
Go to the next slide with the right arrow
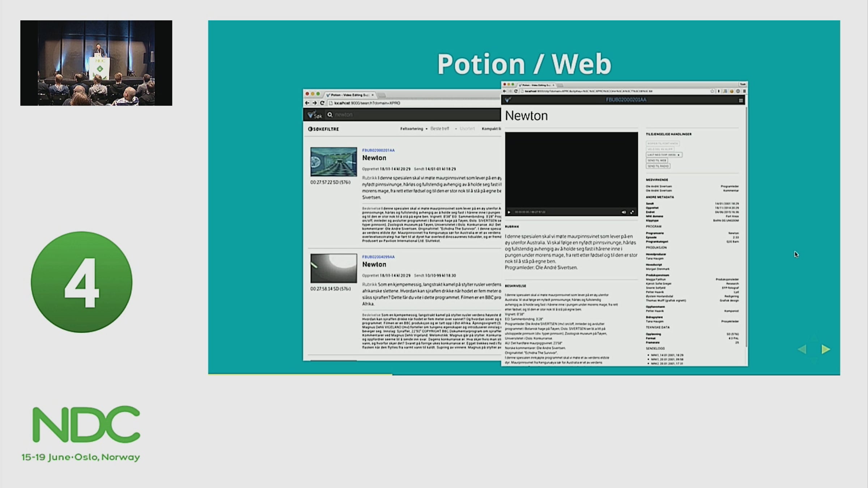coord(826,349)
